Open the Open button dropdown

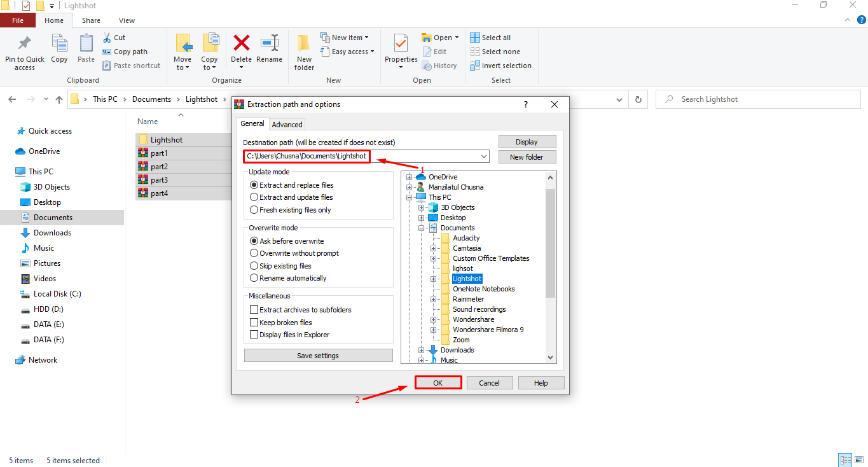pyautogui.click(x=457, y=38)
